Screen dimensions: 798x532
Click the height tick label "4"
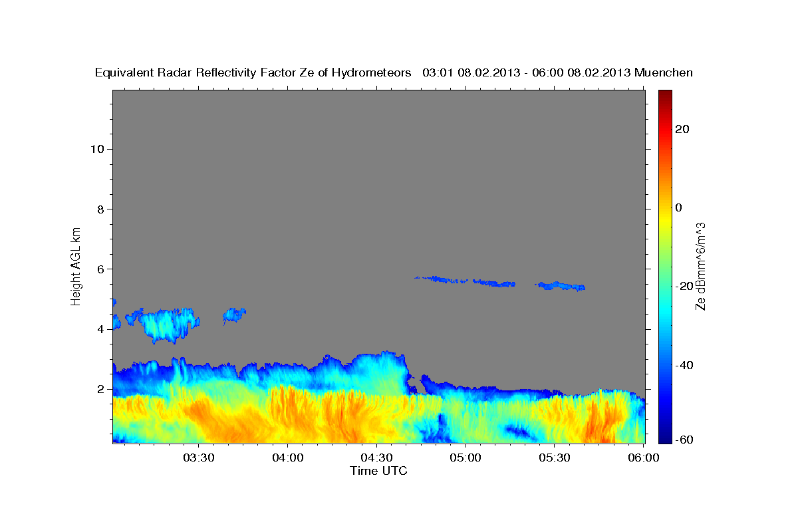[x=100, y=329]
